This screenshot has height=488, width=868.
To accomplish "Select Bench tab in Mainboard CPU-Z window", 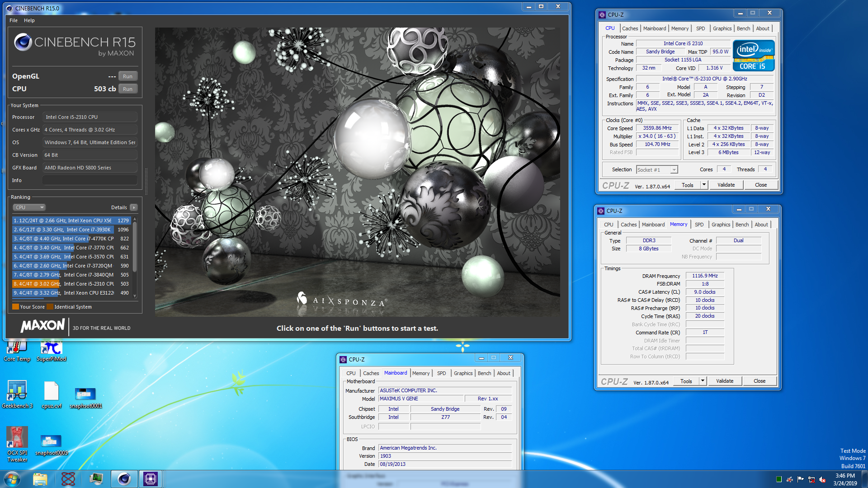I will coord(484,373).
